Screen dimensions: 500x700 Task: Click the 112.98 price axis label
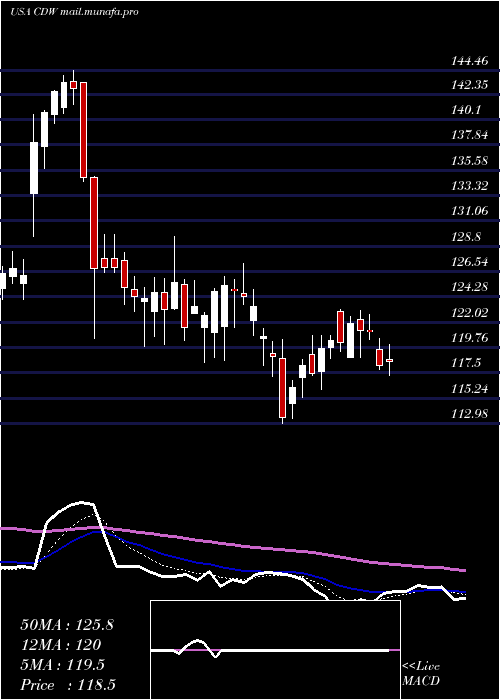[469, 414]
